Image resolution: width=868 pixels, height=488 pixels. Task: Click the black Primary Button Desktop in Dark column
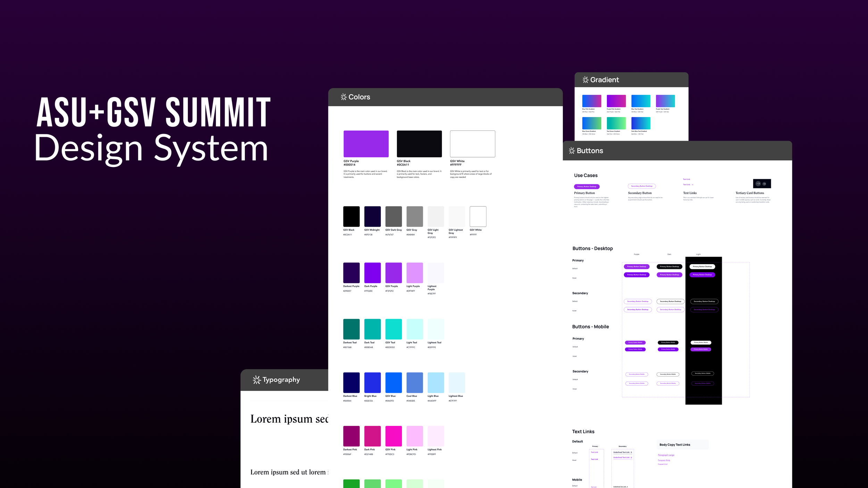click(669, 267)
